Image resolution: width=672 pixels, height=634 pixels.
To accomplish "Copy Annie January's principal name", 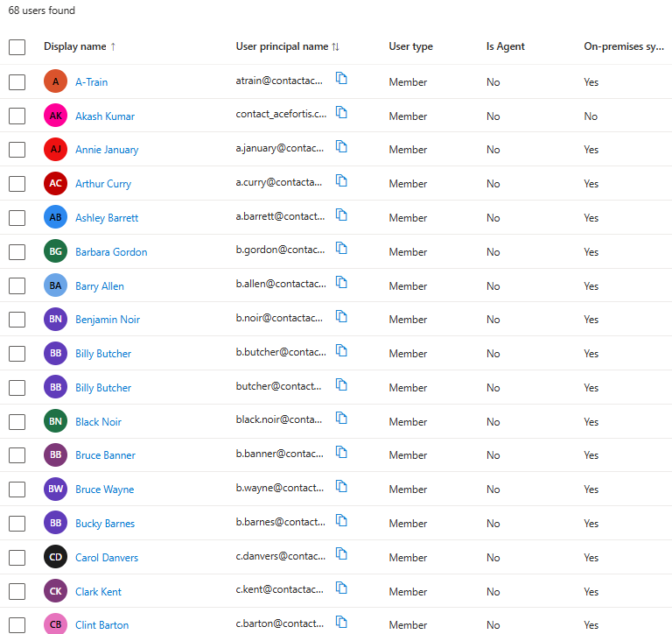I will [x=341, y=147].
